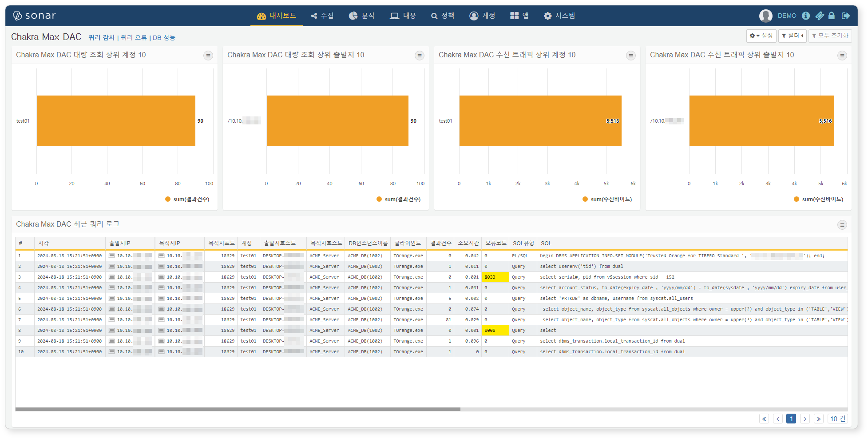Open menu icon of 최근 쿼리 로그 panel
Viewport: 868px width, 439px height.
click(x=842, y=225)
